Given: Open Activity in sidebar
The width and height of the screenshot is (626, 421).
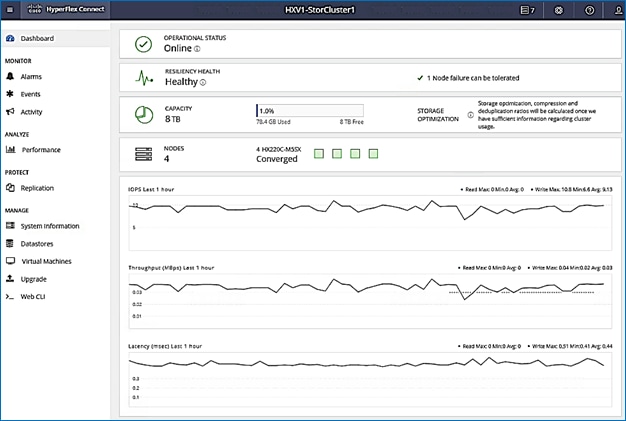Looking at the screenshot, I should [31, 112].
